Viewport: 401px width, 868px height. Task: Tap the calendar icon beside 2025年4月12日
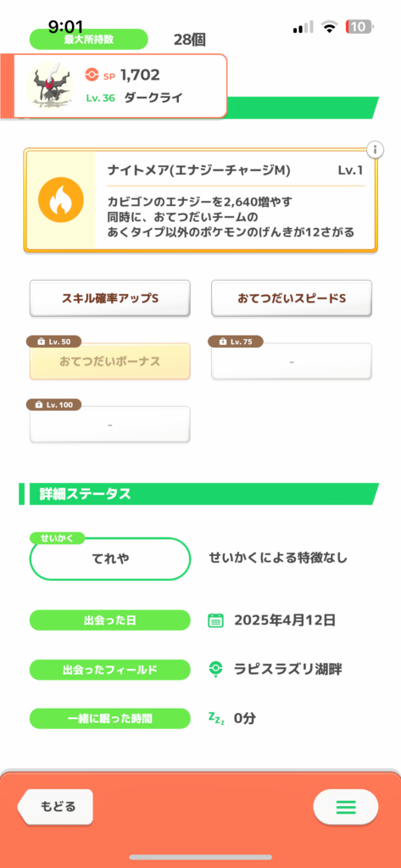[215, 620]
